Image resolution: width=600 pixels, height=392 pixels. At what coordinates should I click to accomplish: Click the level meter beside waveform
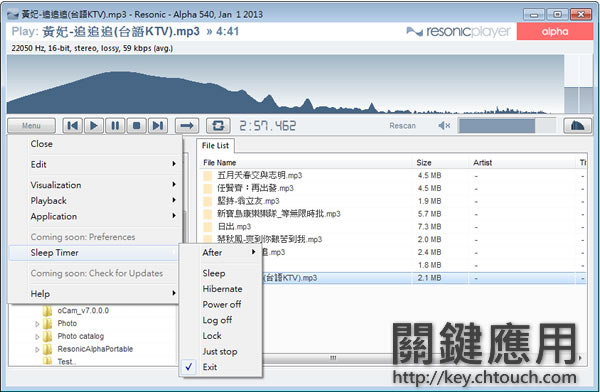point(578,84)
